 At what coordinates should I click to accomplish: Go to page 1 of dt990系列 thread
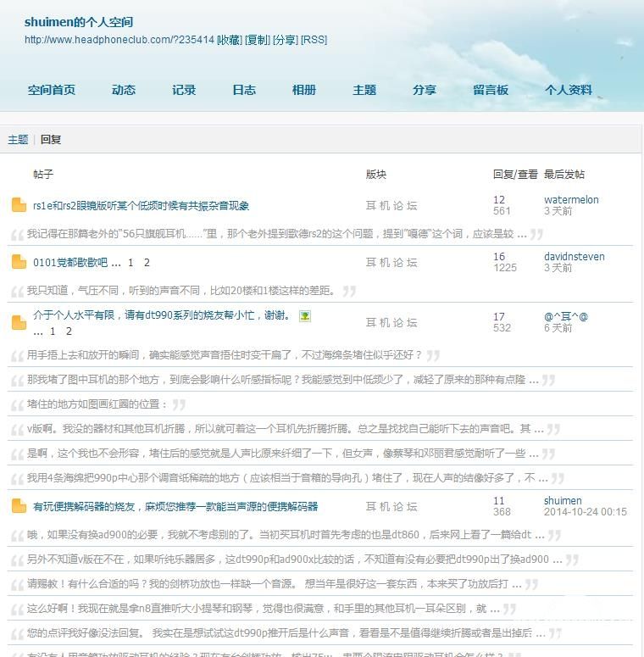tap(53, 331)
